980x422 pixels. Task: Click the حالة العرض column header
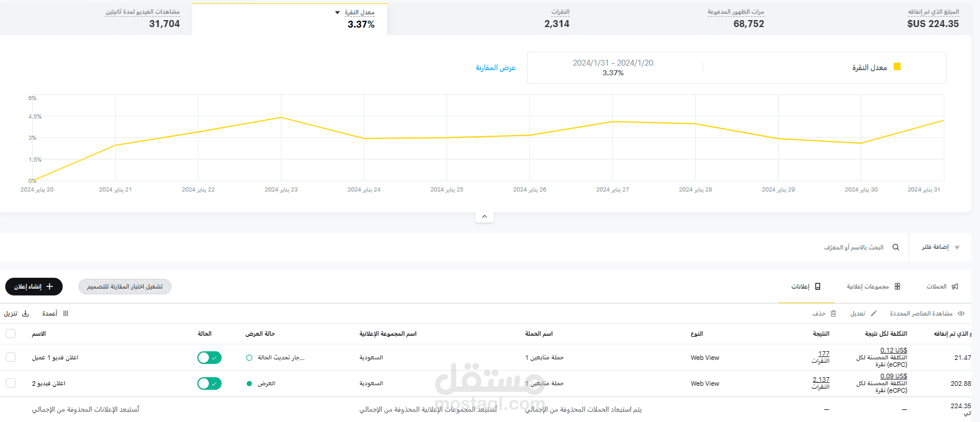[260, 333]
